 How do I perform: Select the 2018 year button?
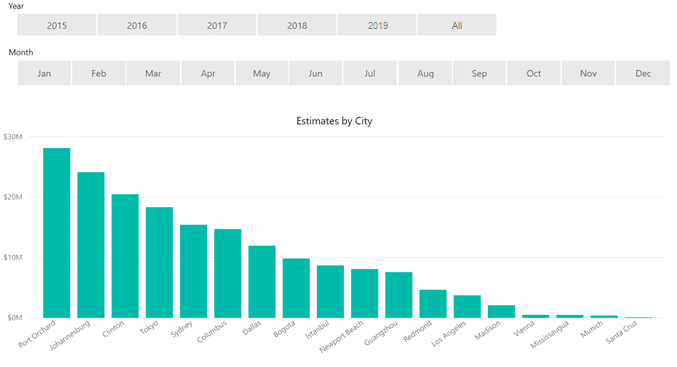[x=297, y=25]
